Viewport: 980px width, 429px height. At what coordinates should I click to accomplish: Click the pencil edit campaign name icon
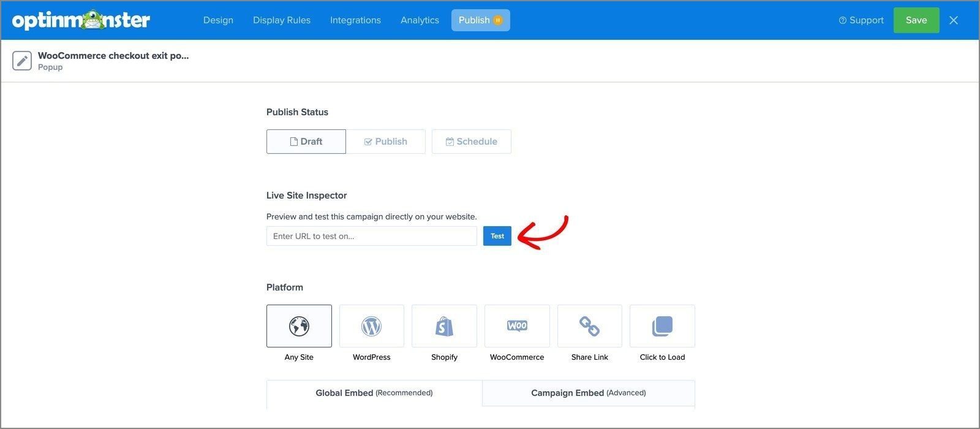(x=22, y=61)
